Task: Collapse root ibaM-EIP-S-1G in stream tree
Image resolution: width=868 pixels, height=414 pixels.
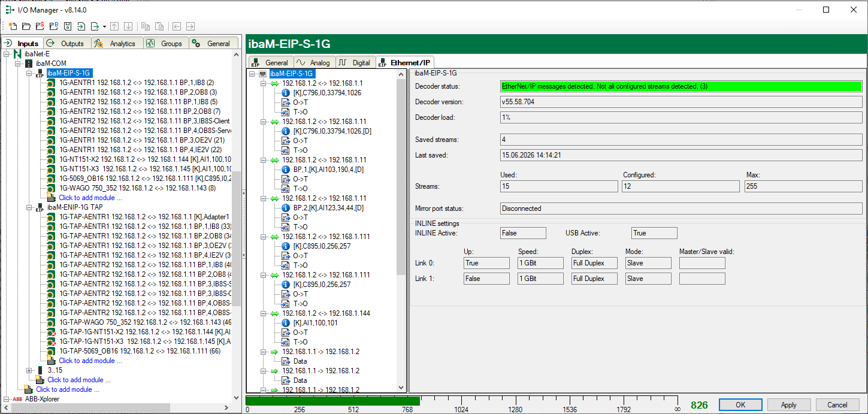Action: tap(253, 74)
